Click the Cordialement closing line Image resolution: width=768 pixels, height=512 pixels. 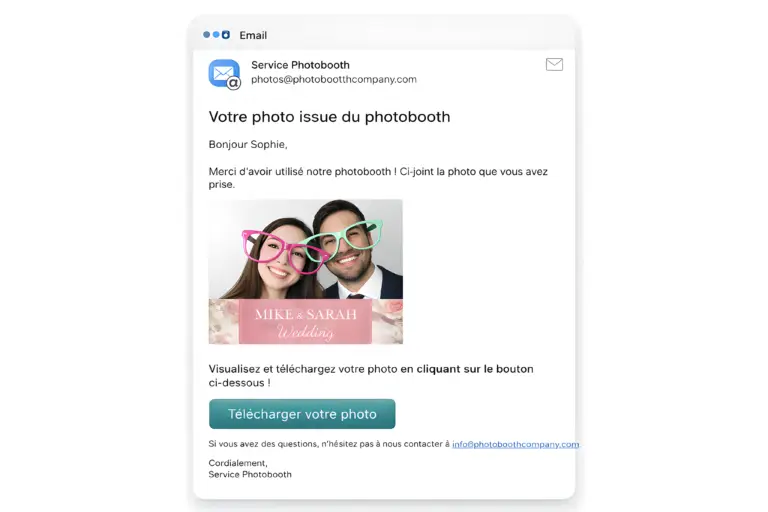coord(238,463)
